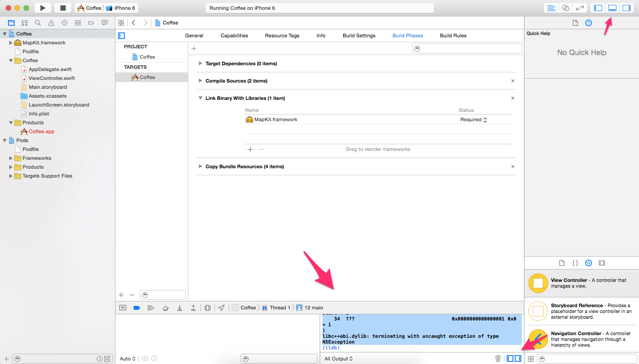Expand MapKit.framework in navigator
Image resolution: width=639 pixels, height=364 pixels.
(x=11, y=43)
